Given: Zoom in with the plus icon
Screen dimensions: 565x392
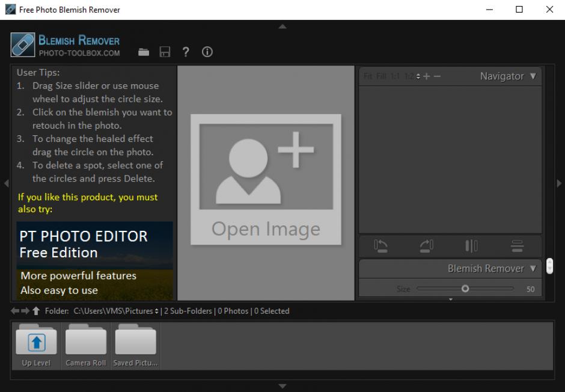Looking at the screenshot, I should [x=427, y=76].
